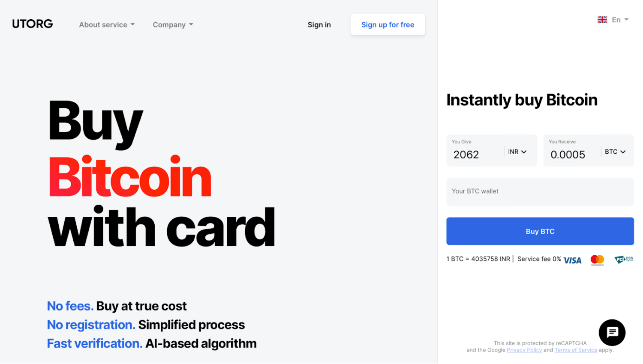643x364 pixels.
Task: Open the Terms of Service link
Action: (x=576, y=350)
